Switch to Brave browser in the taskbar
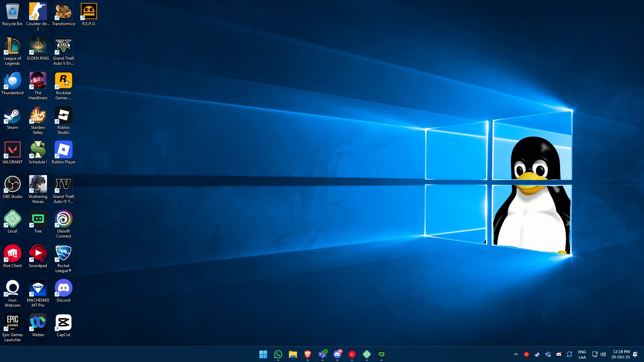Viewport: 644px width, 362px height. (307, 354)
